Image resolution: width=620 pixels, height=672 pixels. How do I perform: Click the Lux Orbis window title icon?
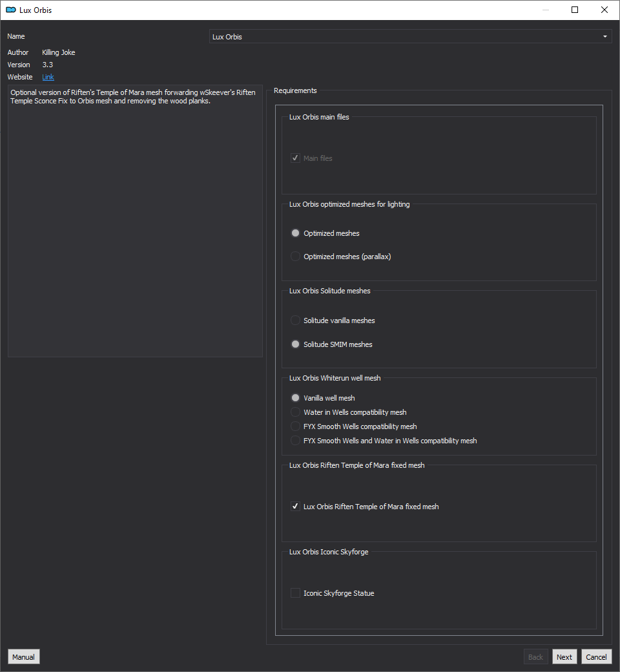[x=11, y=10]
